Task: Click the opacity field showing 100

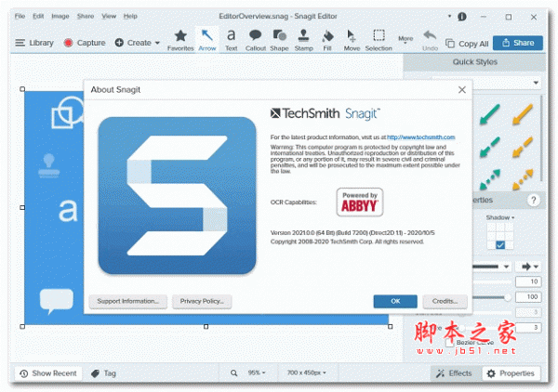Action: click(528, 297)
